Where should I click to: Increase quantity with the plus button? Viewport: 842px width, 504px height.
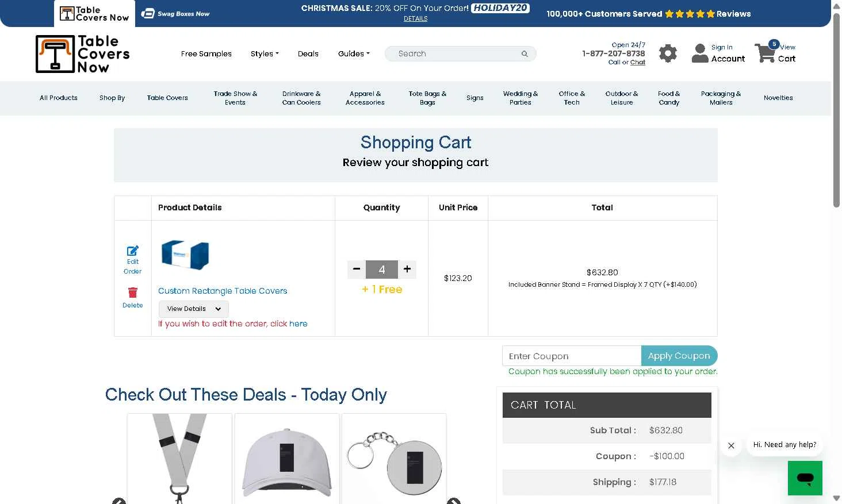[x=407, y=269]
